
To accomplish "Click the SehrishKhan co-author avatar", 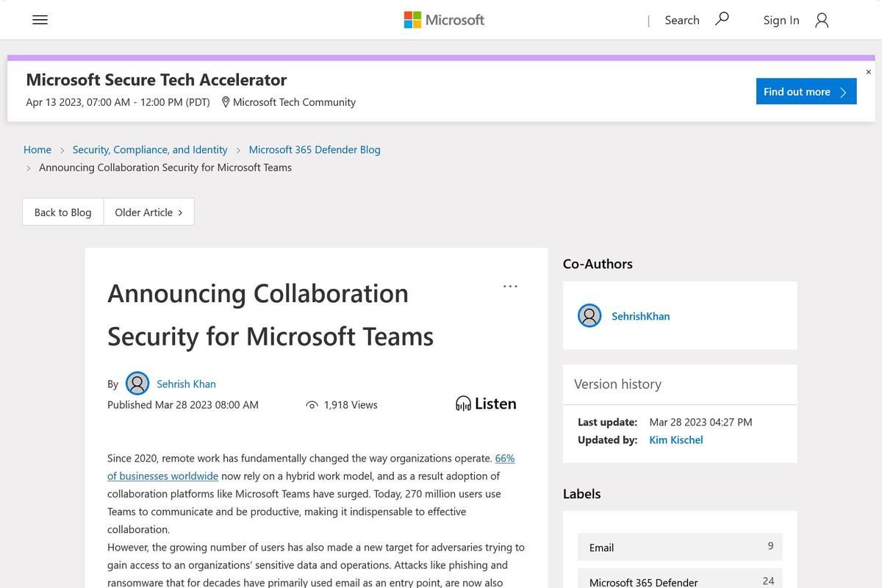I will click(x=589, y=316).
